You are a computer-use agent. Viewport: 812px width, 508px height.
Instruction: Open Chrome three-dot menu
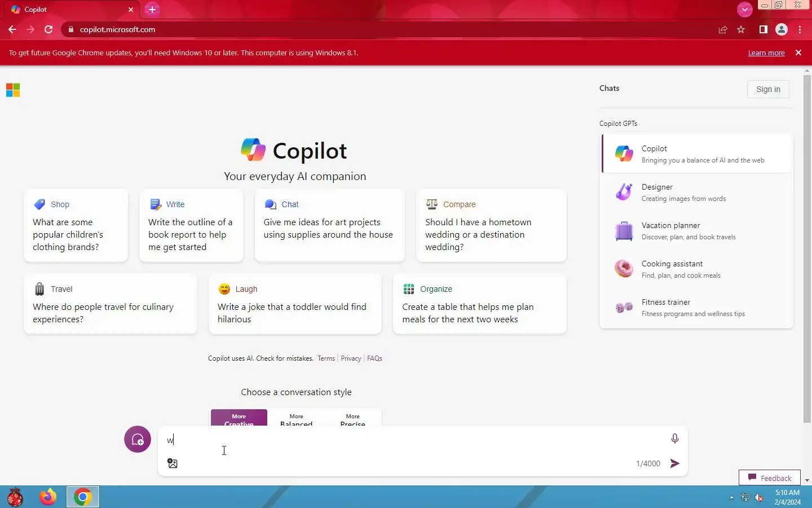point(800,29)
